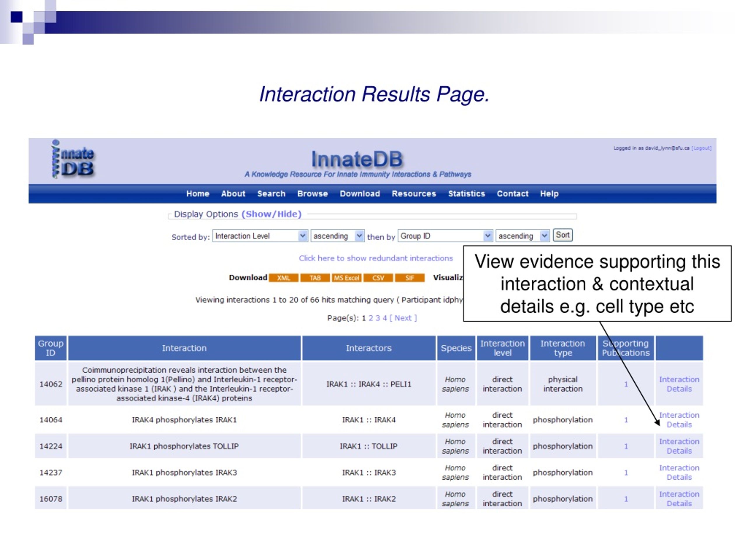Download results as XML
Viewport: 747px width, 560px height.
pyautogui.click(x=284, y=278)
